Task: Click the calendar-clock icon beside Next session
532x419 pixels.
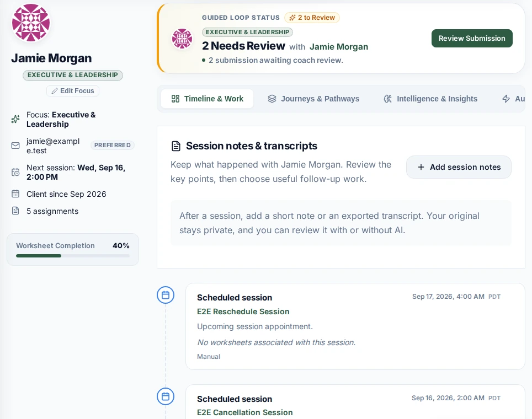Action: click(x=15, y=172)
